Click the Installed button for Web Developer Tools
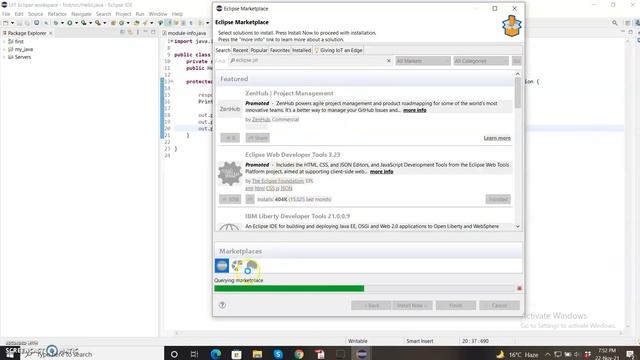 (498, 199)
